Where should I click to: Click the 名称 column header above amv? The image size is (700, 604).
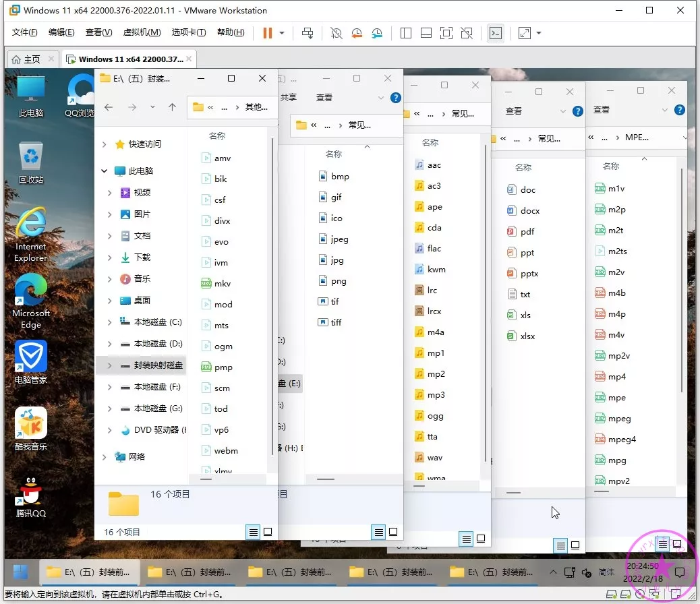pyautogui.click(x=217, y=135)
